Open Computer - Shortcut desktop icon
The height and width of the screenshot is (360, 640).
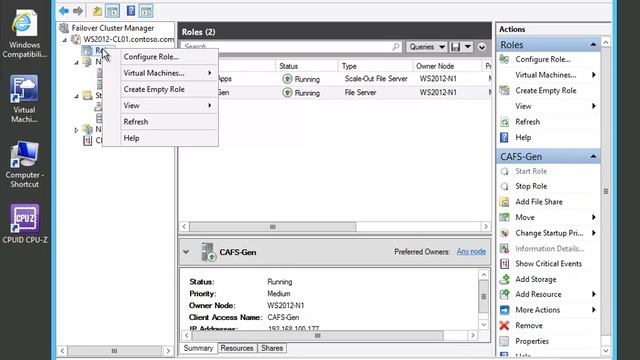24,164
